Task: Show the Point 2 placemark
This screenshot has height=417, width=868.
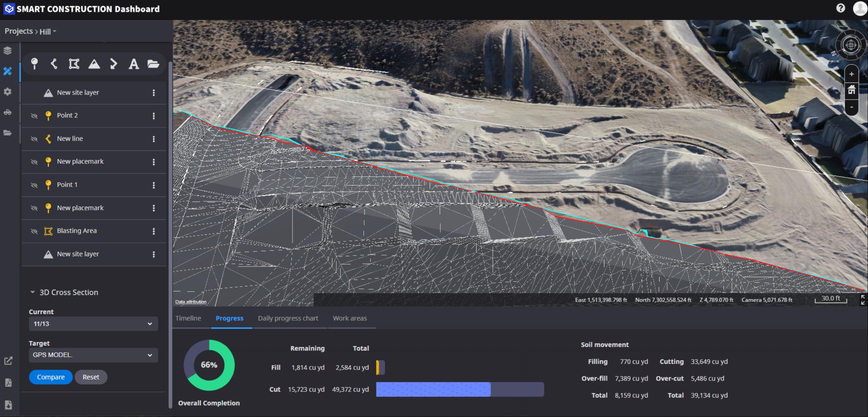Action: coord(35,115)
